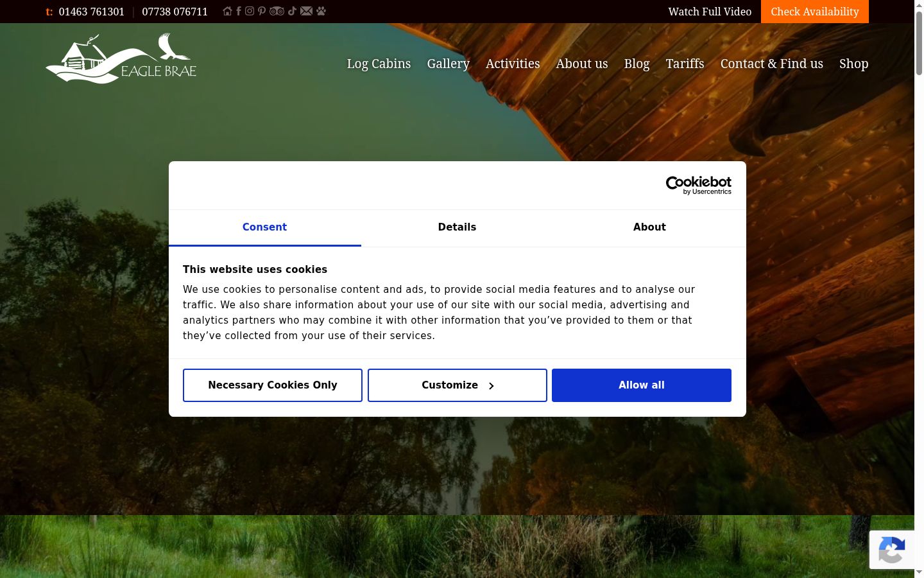Switch to the Details tab
This screenshot has height=578, width=924.
point(457,227)
